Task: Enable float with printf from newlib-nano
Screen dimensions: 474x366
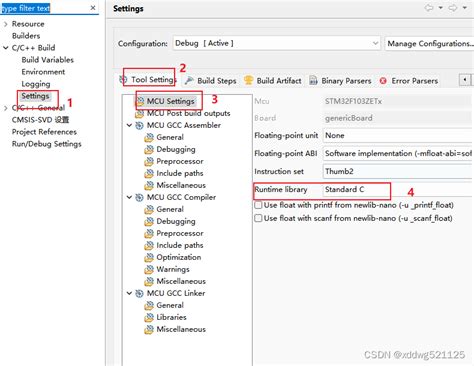Action: (x=258, y=205)
